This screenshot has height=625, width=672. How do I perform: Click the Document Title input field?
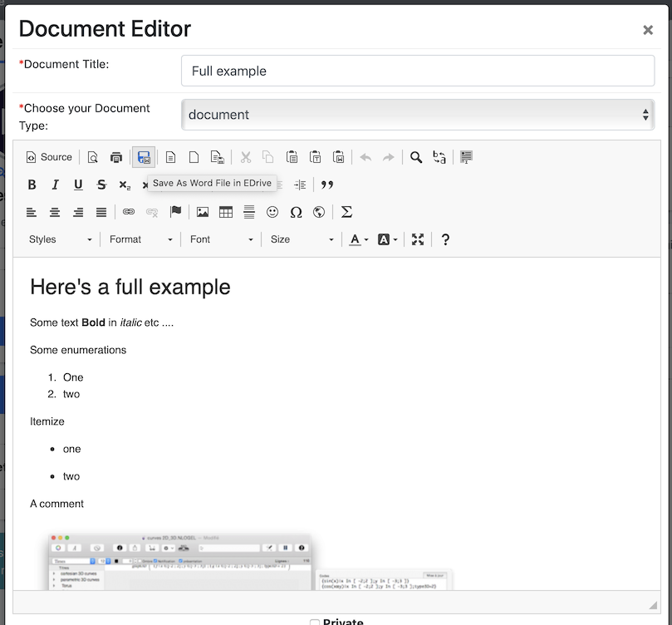418,71
